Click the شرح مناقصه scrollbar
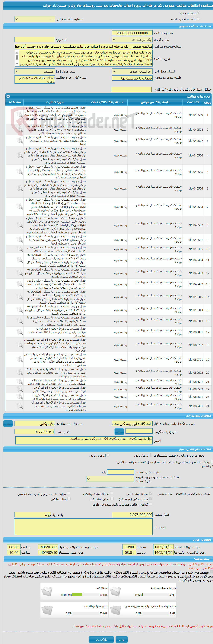 pos(17,58)
